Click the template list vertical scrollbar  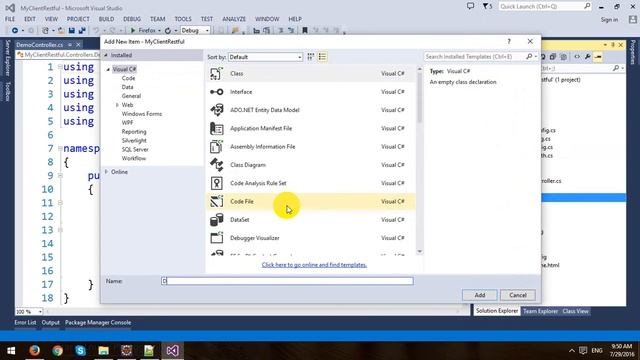click(420, 160)
